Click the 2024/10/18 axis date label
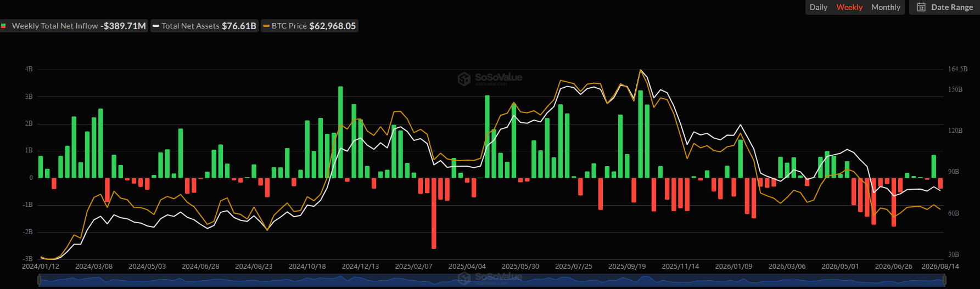The width and height of the screenshot is (980, 289). click(x=307, y=267)
